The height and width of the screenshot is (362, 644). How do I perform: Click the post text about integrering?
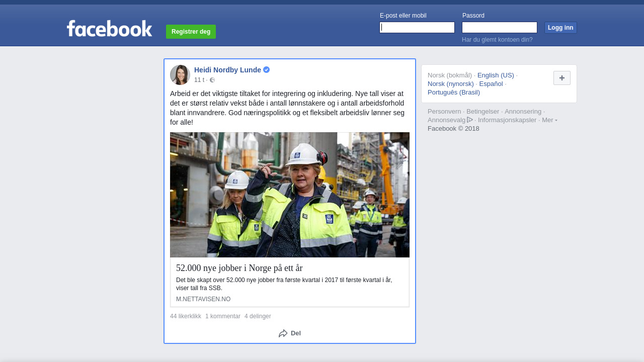click(287, 108)
